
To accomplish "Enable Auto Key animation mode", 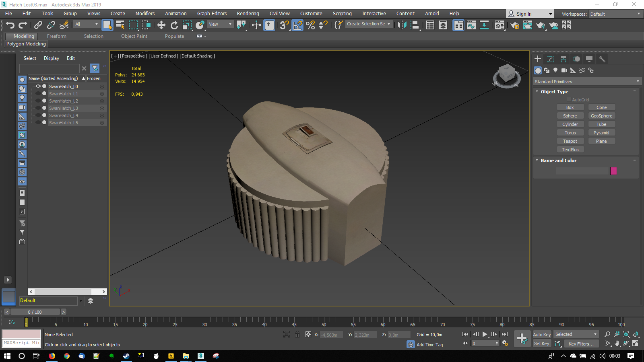I will click(x=542, y=335).
